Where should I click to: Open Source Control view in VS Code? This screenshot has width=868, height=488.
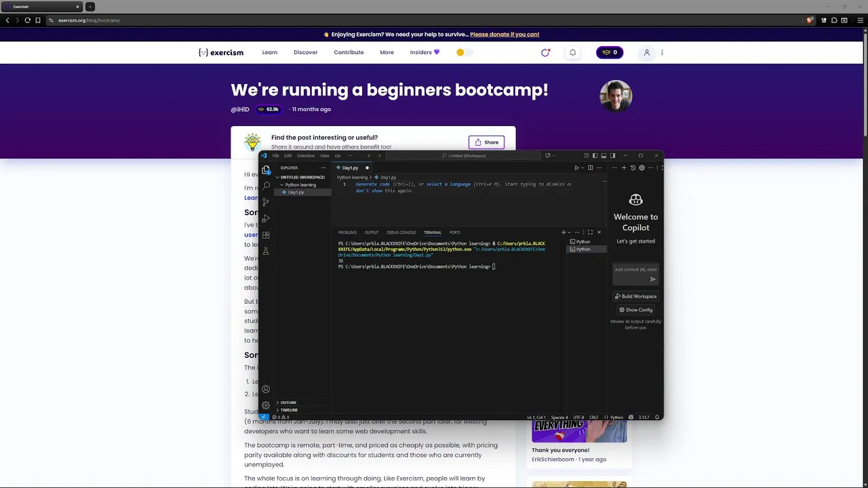pos(266,202)
